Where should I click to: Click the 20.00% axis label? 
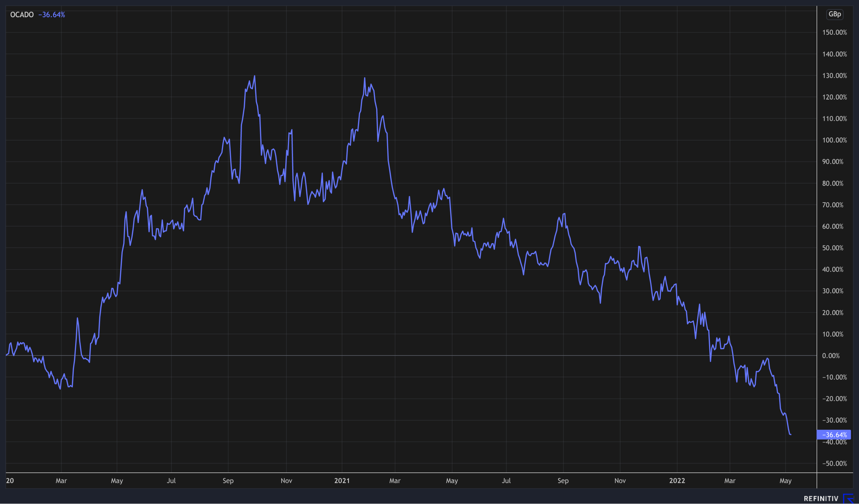(x=833, y=312)
